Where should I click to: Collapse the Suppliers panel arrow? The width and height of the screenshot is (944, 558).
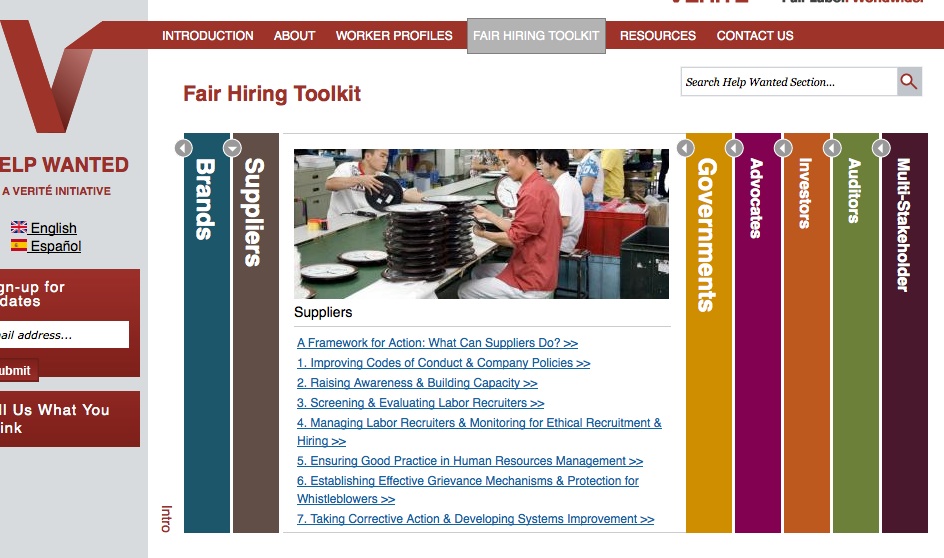(x=232, y=148)
